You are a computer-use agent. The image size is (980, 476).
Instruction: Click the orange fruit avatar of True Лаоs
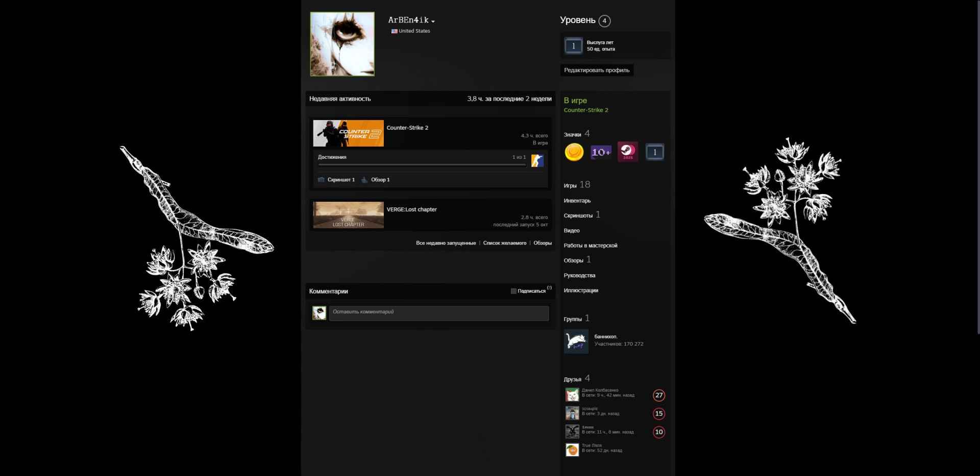point(572,450)
